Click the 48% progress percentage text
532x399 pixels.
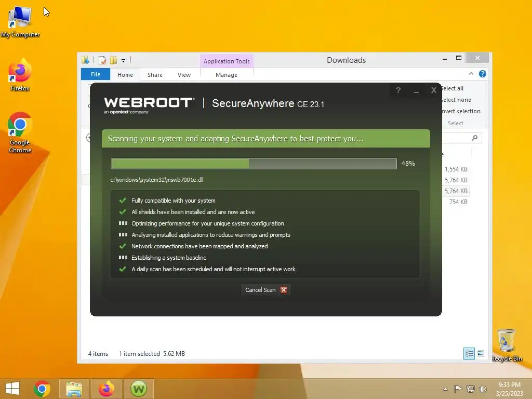click(408, 164)
